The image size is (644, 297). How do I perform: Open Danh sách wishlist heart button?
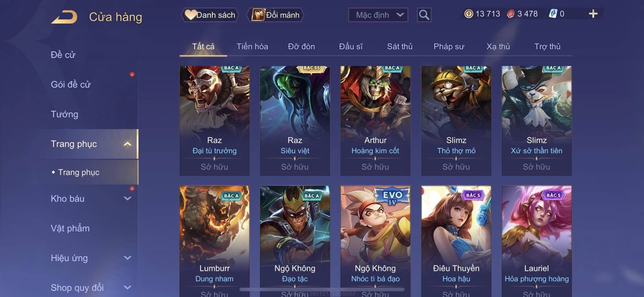pyautogui.click(x=210, y=15)
